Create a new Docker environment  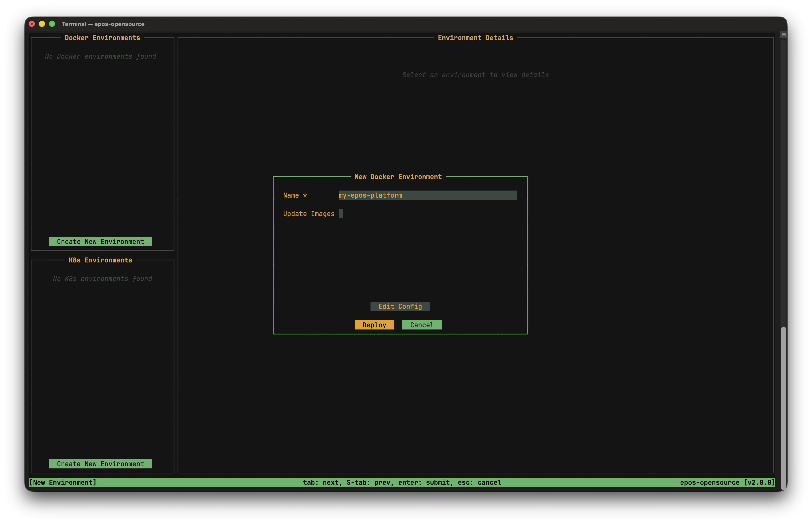tap(100, 241)
